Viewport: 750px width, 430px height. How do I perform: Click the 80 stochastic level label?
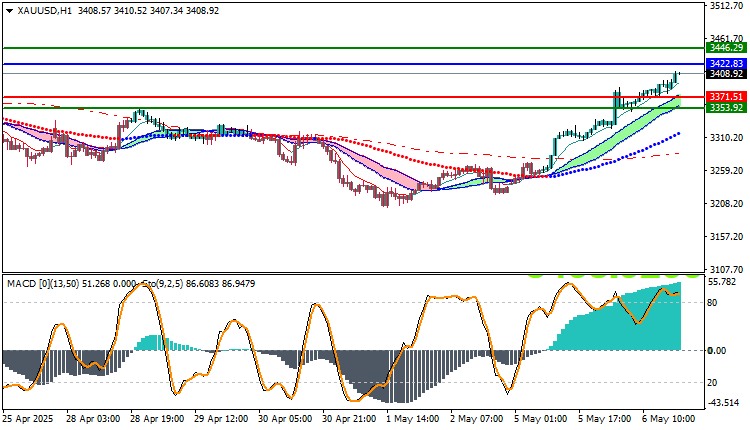[x=712, y=303]
